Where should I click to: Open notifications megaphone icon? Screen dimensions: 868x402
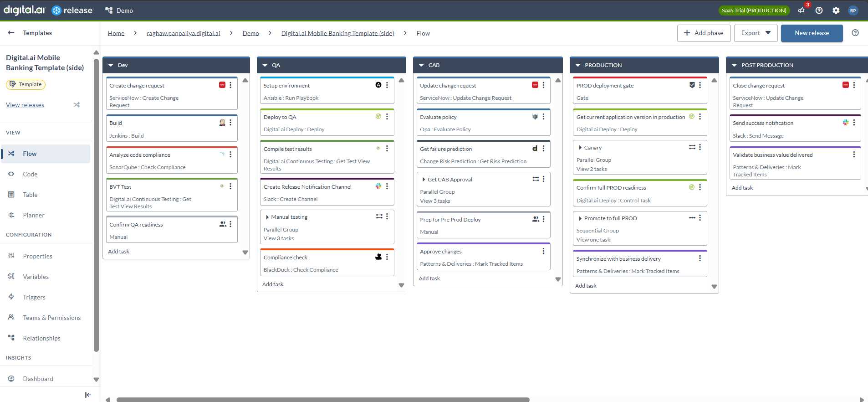[802, 10]
